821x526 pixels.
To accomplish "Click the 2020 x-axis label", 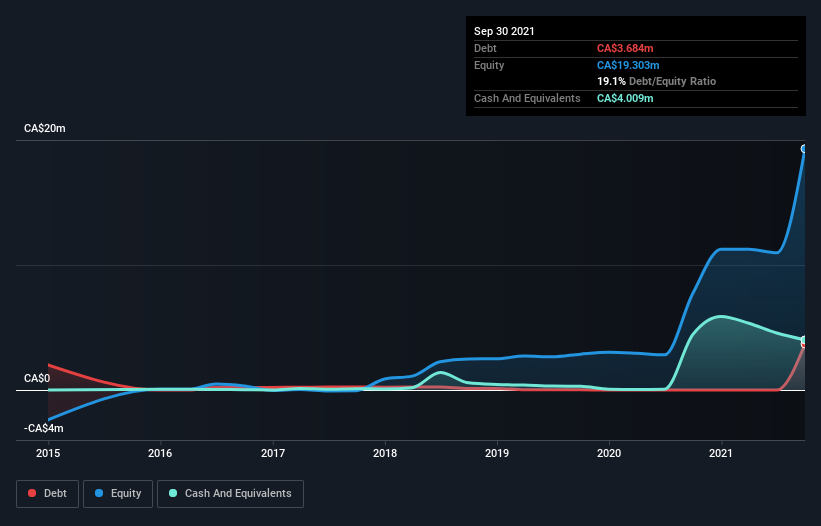I will click(609, 453).
